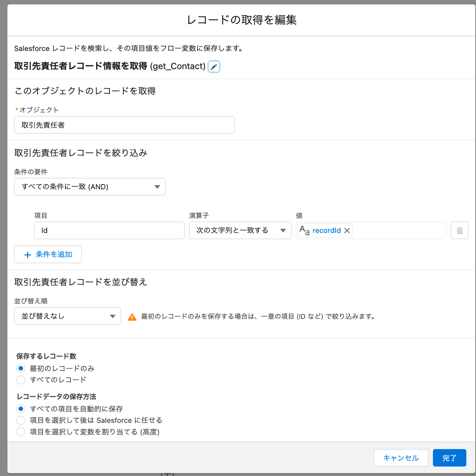Click the オブジェクト field showing 取引先責任者
Image resolution: width=476 pixels, height=476 pixels.
(x=124, y=125)
